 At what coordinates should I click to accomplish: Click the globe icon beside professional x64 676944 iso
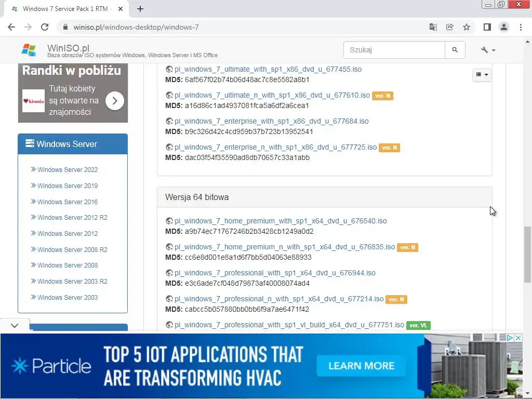[x=169, y=273]
